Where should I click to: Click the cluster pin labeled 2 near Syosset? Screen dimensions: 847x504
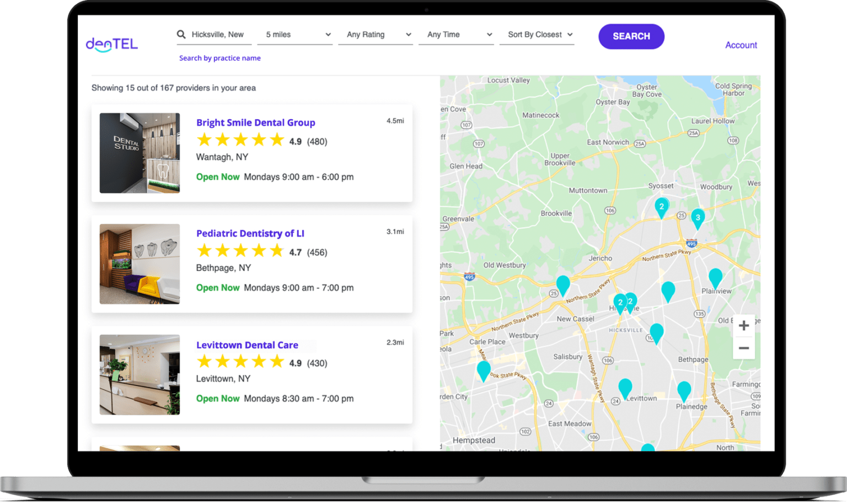tap(661, 207)
